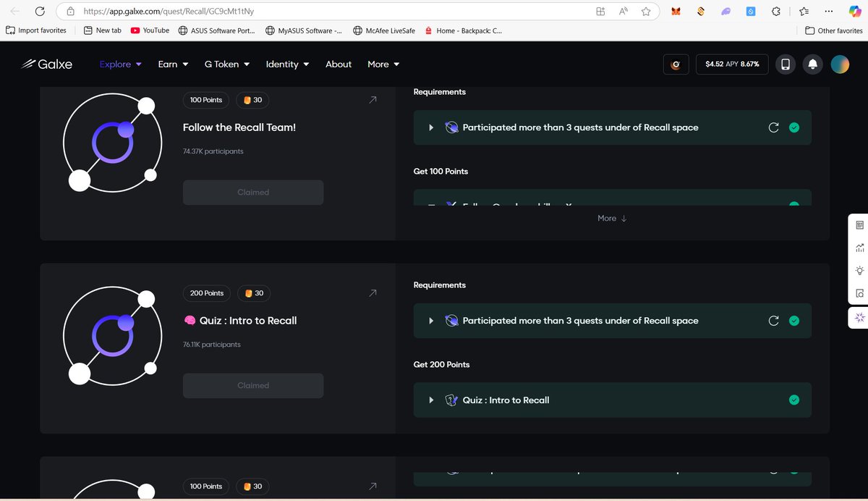Open the Identity dropdown
The height and width of the screenshot is (501, 868).
pyautogui.click(x=287, y=64)
